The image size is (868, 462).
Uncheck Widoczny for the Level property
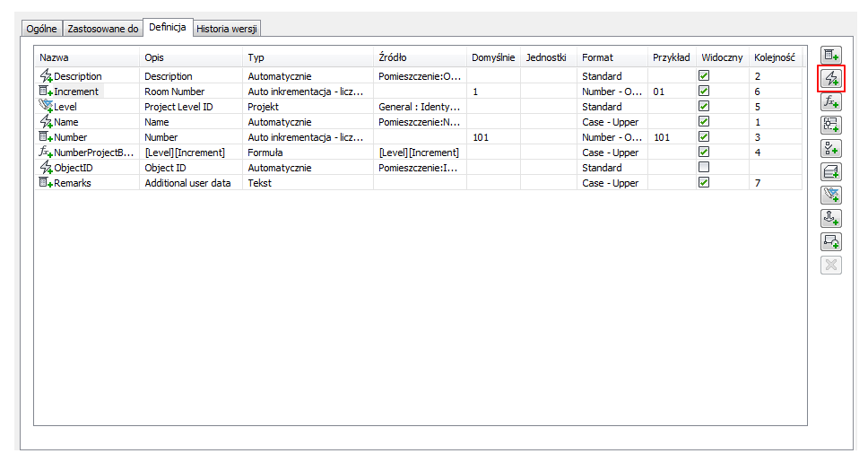click(x=704, y=106)
